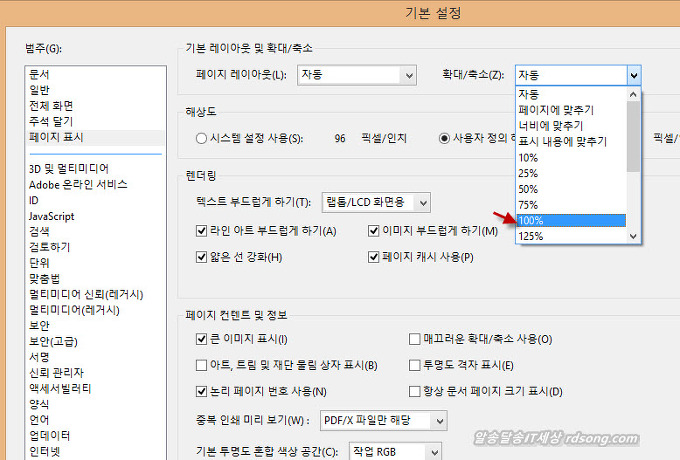
Task: Select JavaScript category in list
Action: 54,216
